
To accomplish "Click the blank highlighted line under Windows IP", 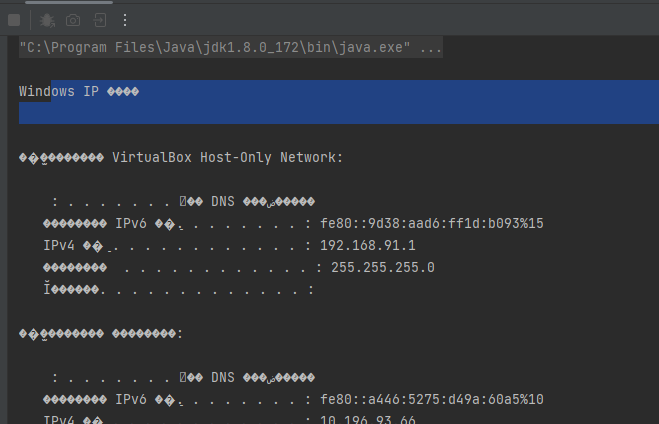I will [x=339, y=113].
